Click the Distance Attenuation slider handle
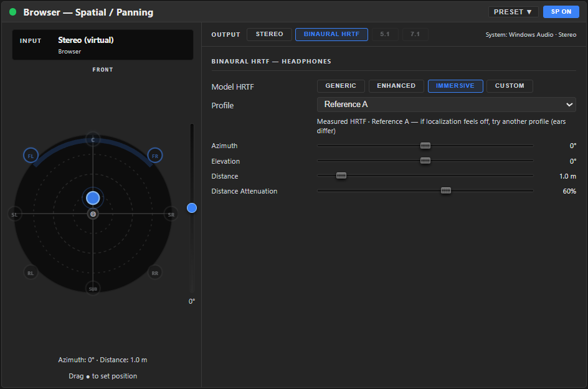The image size is (588, 389). tap(446, 190)
